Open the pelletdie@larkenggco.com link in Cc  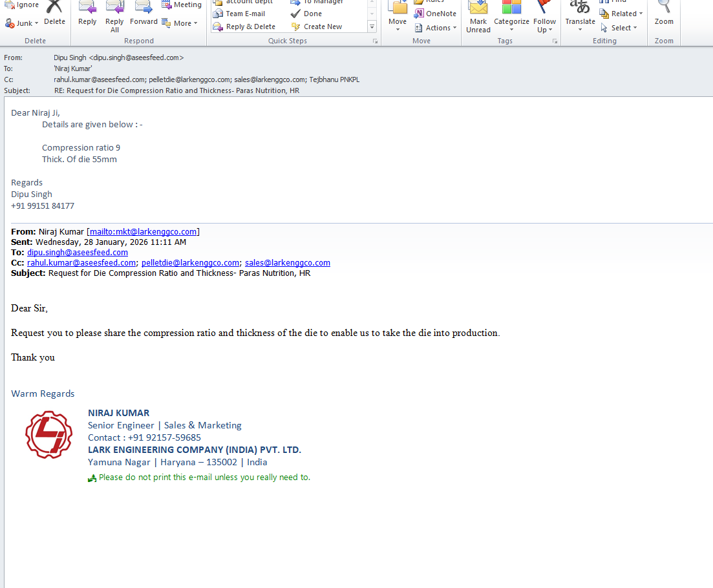tap(191, 263)
